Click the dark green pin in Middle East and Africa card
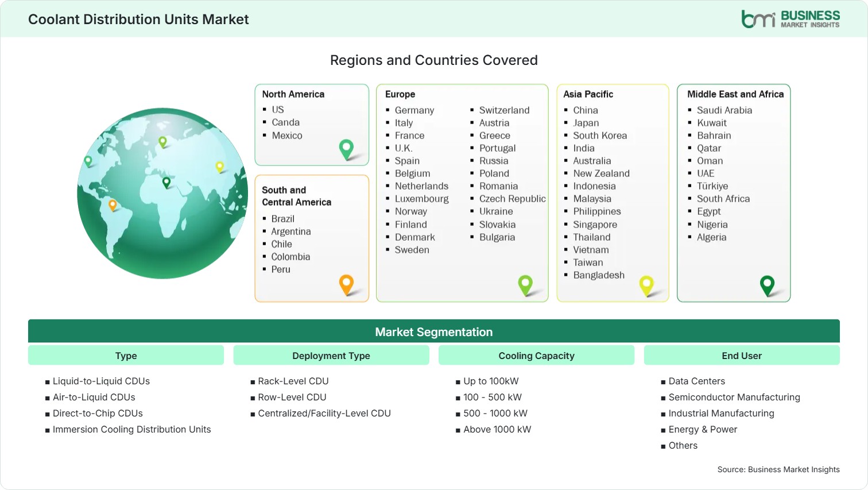The height and width of the screenshot is (490, 868). 767,285
